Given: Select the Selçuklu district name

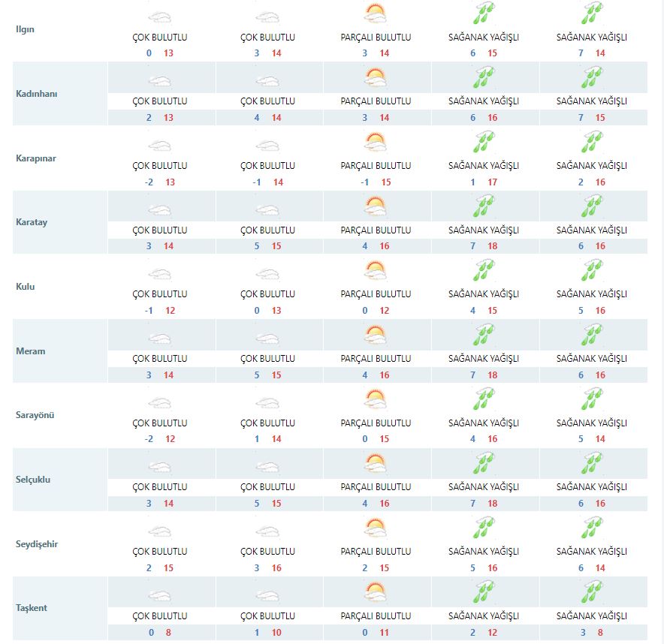Looking at the screenshot, I should (x=33, y=480).
